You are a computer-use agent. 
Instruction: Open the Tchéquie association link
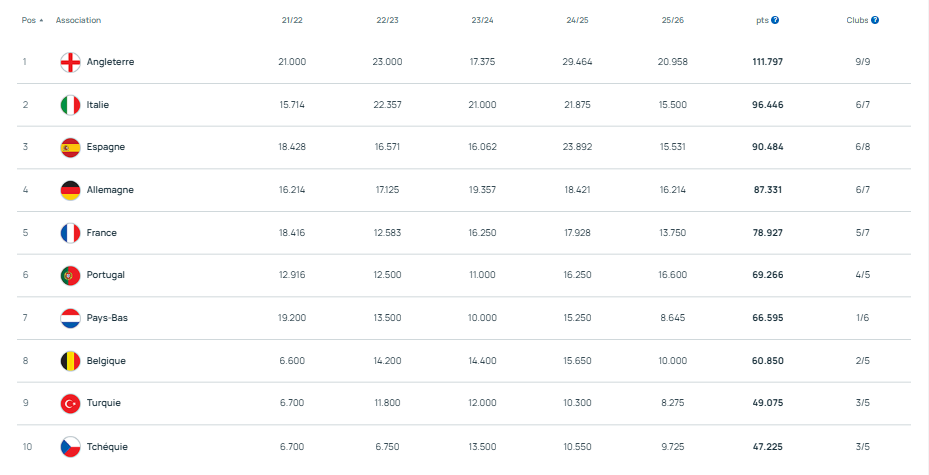pyautogui.click(x=107, y=446)
